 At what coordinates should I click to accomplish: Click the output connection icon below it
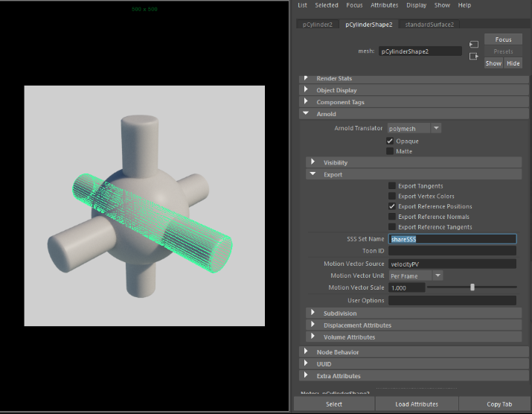coord(474,57)
